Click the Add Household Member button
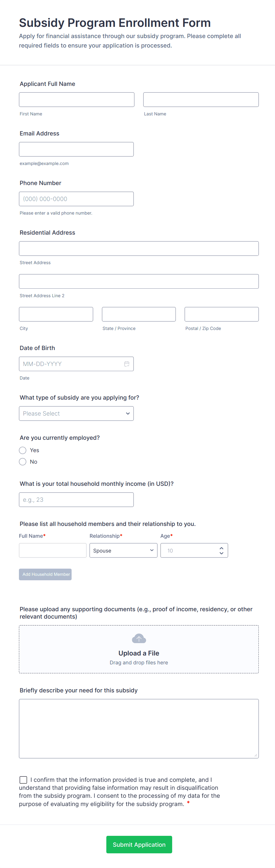Screen dimensions: 275x868 (x=45, y=574)
